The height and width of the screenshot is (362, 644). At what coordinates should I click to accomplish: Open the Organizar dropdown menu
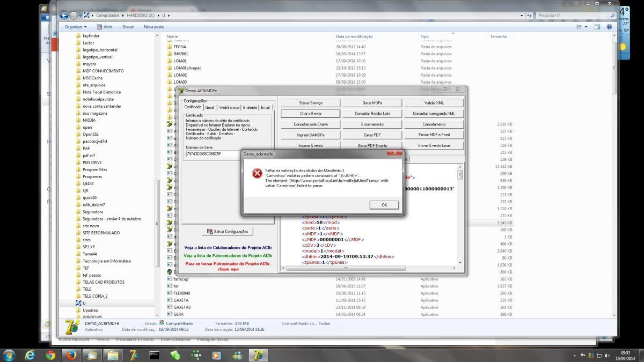pyautogui.click(x=75, y=26)
